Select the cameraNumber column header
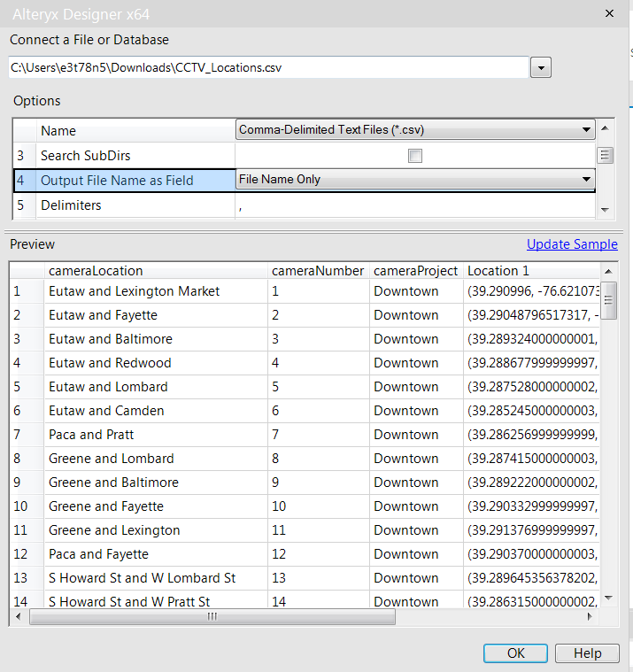The height and width of the screenshot is (672, 633). click(318, 271)
